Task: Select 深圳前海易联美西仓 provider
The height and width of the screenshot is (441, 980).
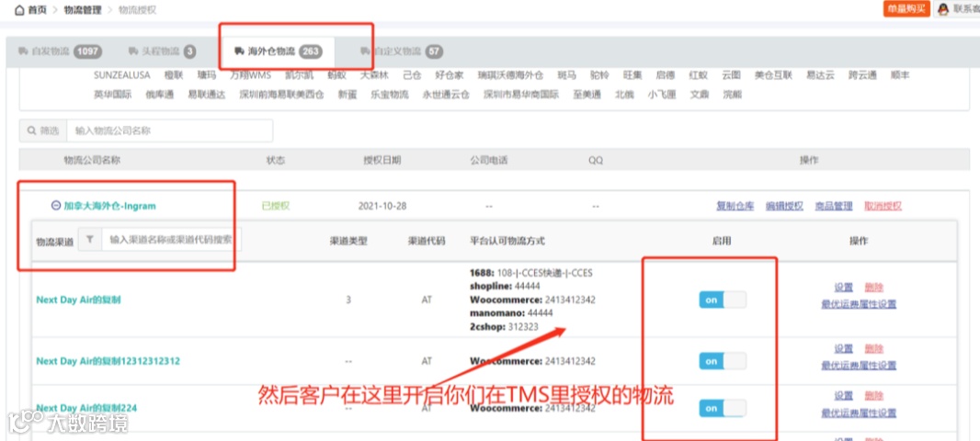Action: coord(281,95)
